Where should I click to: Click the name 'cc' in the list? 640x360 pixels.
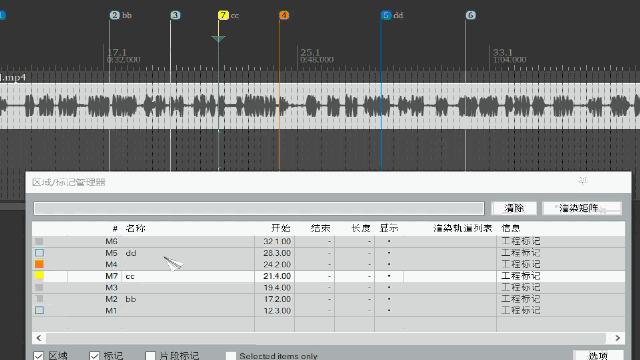coord(130,276)
